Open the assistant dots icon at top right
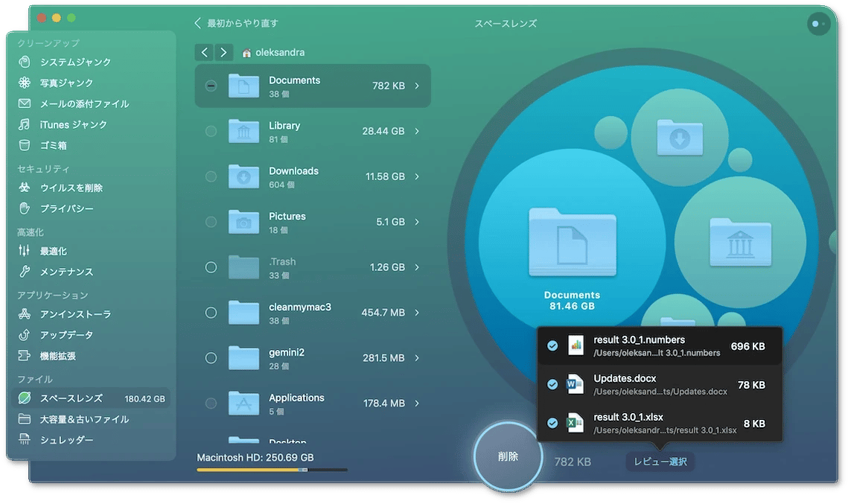The image size is (848, 504). (818, 24)
